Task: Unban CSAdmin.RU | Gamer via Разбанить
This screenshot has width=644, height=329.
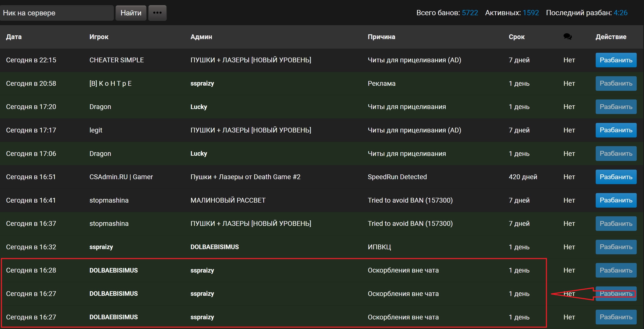Action: 616,177
